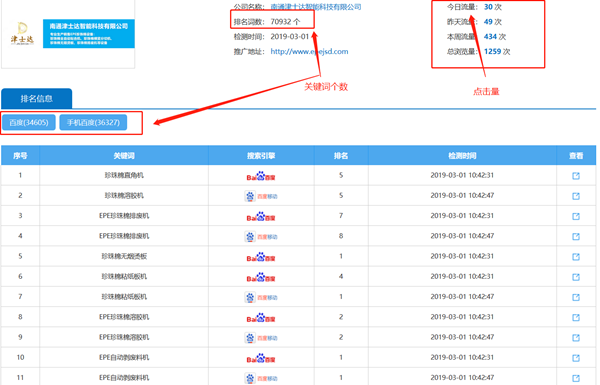Click today's traffic value 30 次

click(493, 7)
